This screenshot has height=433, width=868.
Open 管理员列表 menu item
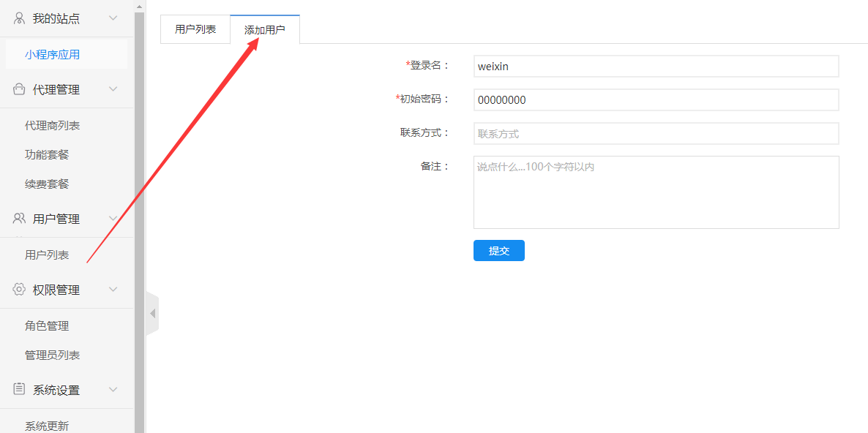click(53, 355)
